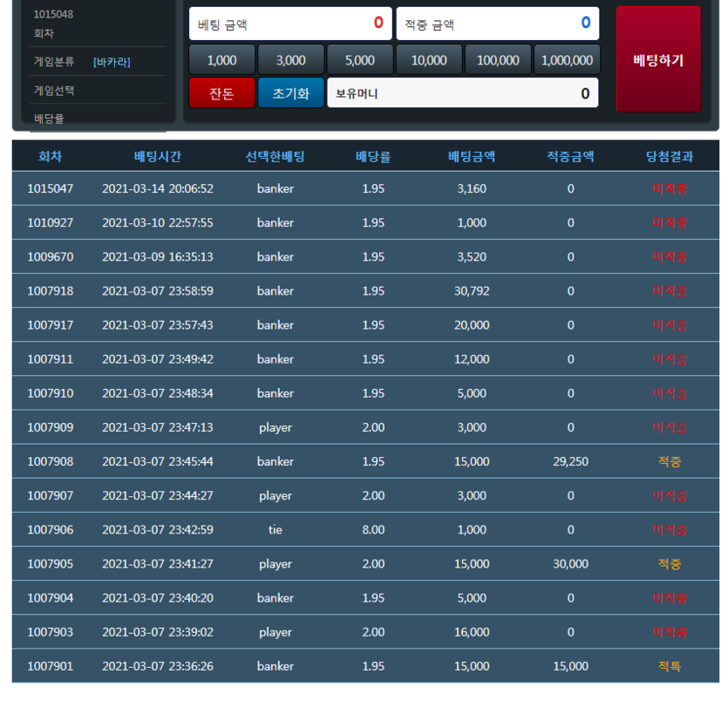Click the 베팅시간 column header
Image resolution: width=728 pixels, height=701 pixels.
tap(158, 156)
